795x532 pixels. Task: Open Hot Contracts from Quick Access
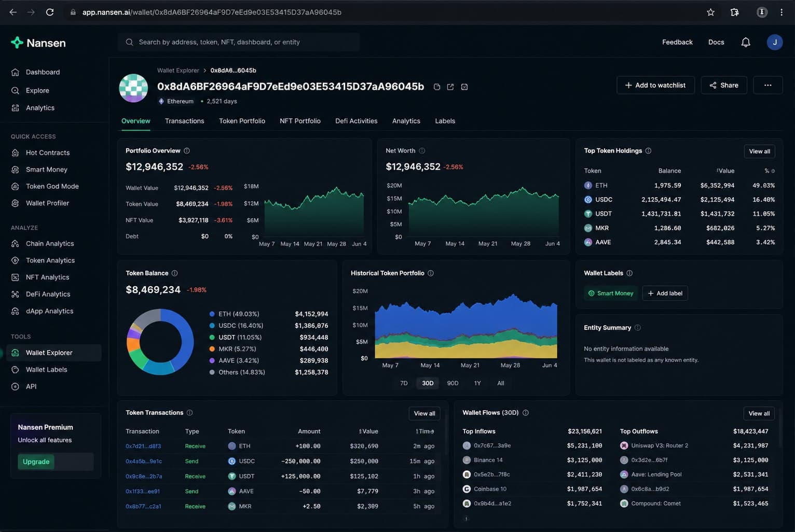(48, 152)
